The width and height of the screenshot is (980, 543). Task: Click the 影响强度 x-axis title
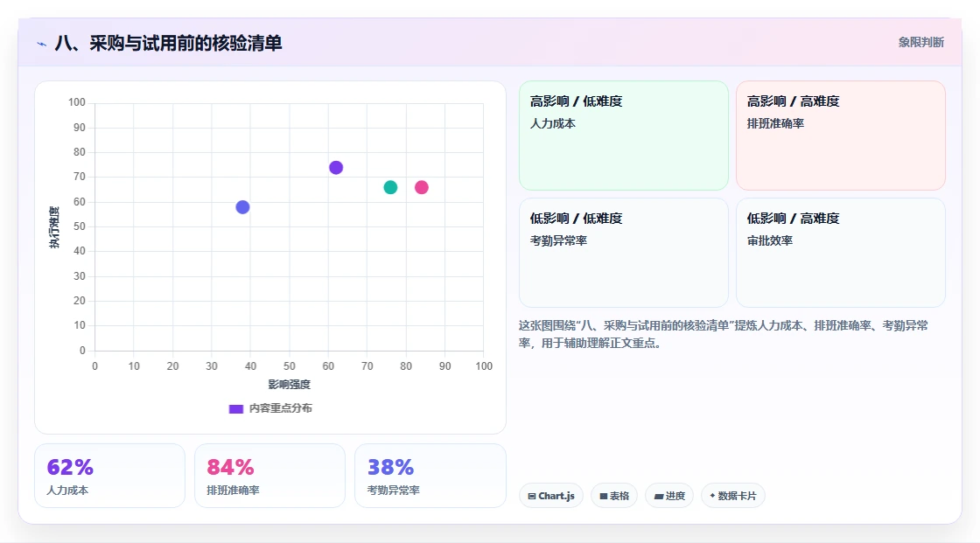[x=289, y=384]
